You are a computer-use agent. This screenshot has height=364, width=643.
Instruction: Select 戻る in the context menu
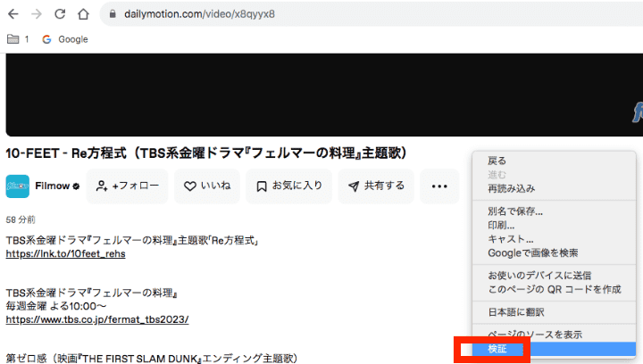pos(554,161)
